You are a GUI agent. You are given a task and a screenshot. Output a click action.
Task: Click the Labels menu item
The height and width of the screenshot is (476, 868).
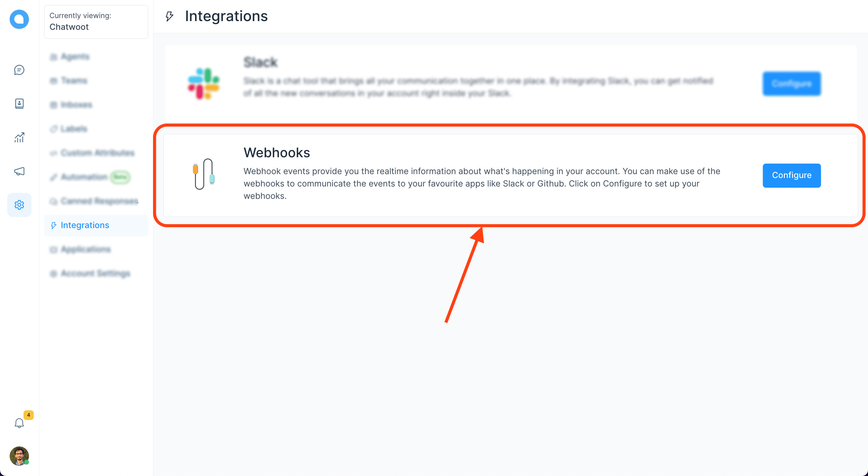[73, 128]
